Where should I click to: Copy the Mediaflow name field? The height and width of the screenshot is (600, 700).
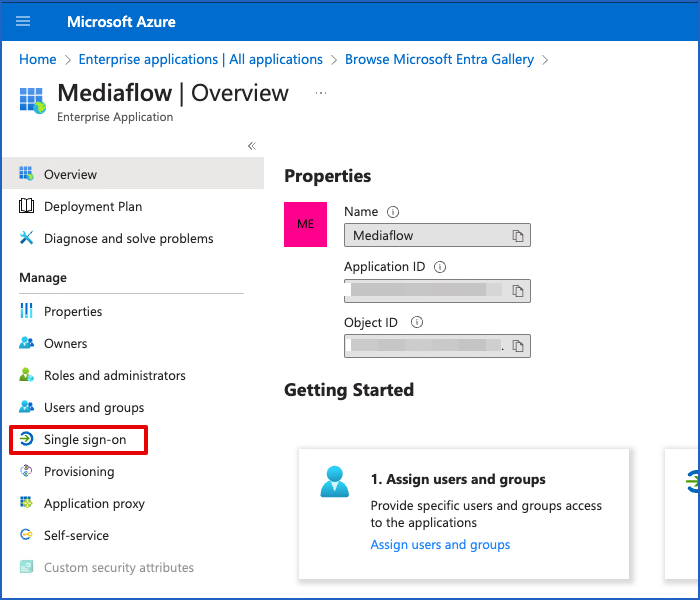pyautogui.click(x=518, y=236)
